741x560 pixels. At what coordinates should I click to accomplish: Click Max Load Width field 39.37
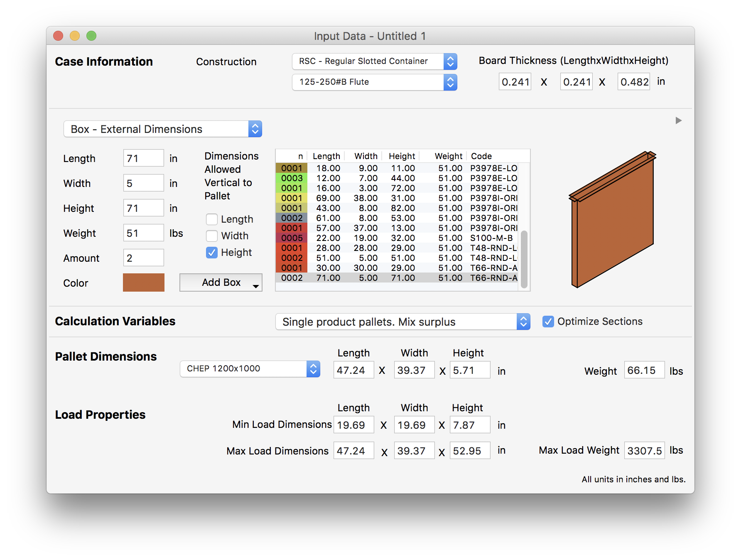(x=415, y=451)
